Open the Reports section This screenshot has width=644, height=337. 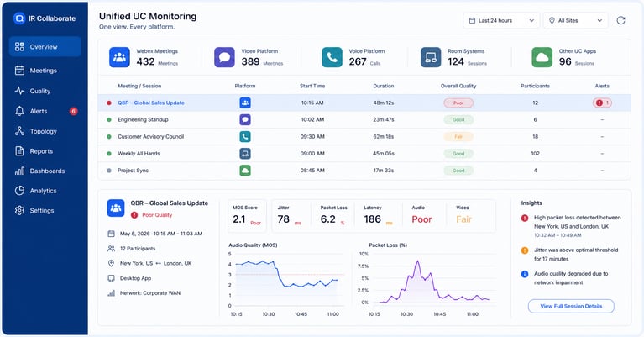(x=45, y=151)
